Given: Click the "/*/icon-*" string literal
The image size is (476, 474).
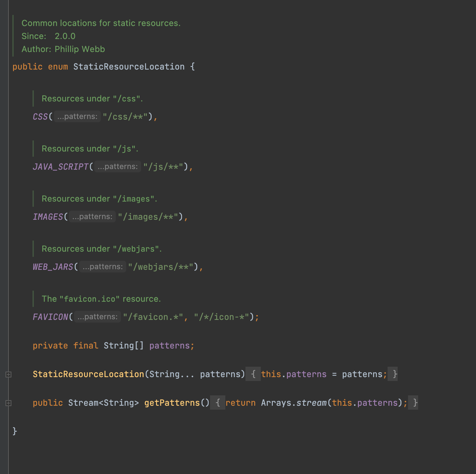Looking at the screenshot, I should 221,317.
